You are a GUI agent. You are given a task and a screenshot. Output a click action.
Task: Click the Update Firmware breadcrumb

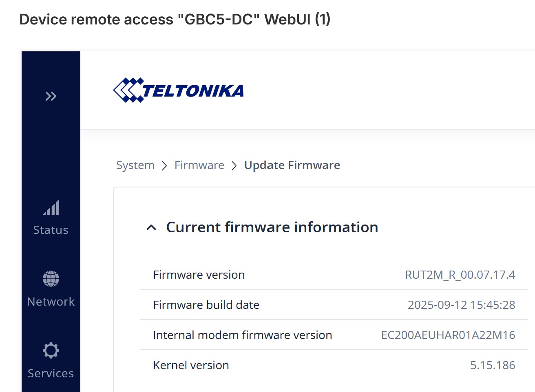coord(292,165)
